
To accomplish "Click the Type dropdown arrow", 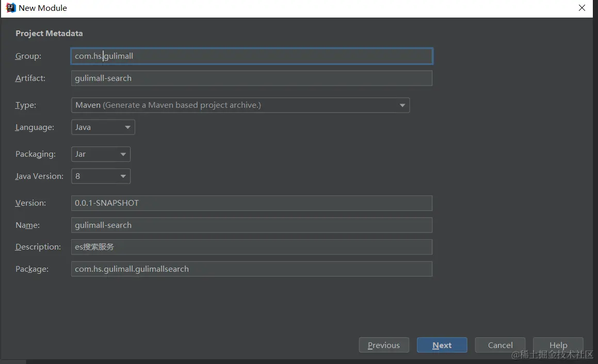I will coord(402,106).
